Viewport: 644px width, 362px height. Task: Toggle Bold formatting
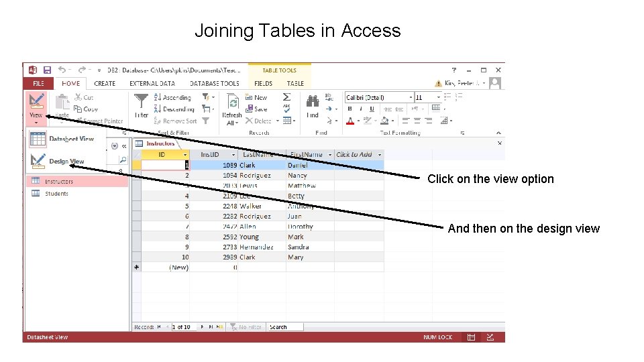coord(350,109)
